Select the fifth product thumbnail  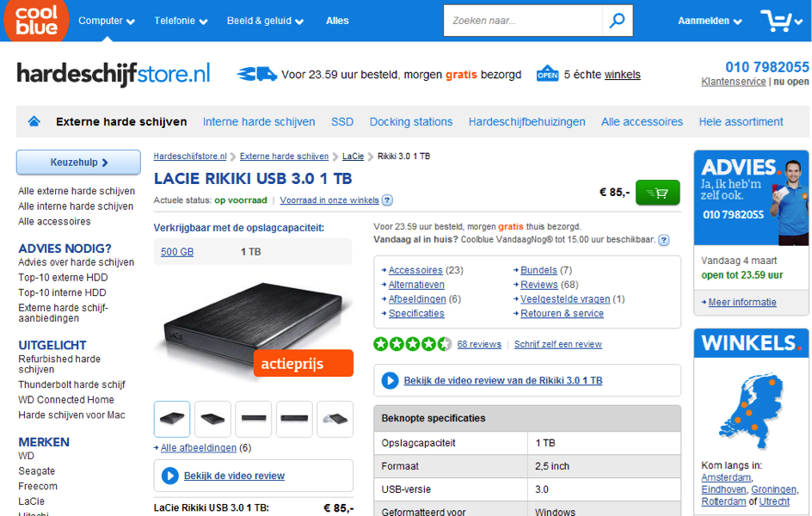335,419
